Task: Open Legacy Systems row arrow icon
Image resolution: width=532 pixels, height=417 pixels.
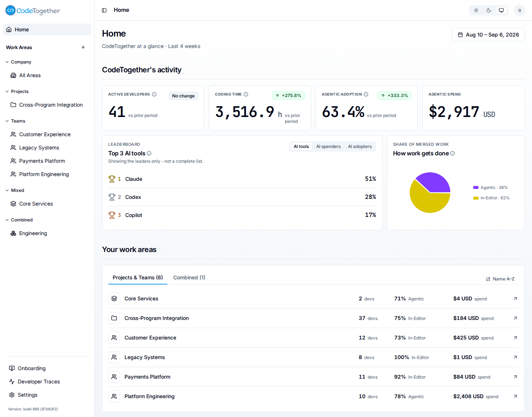Action: (515, 357)
